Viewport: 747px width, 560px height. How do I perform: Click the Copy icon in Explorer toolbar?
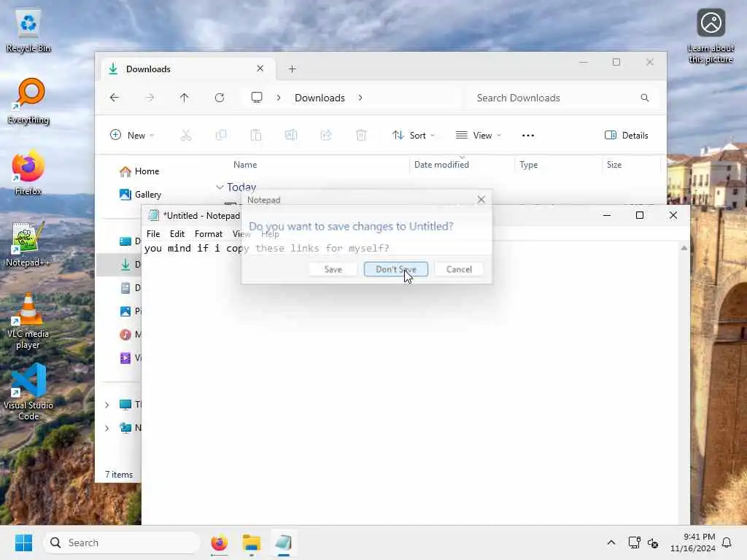221,135
